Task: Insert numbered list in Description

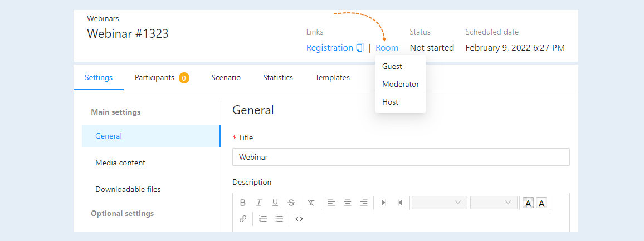Action: 263,219
